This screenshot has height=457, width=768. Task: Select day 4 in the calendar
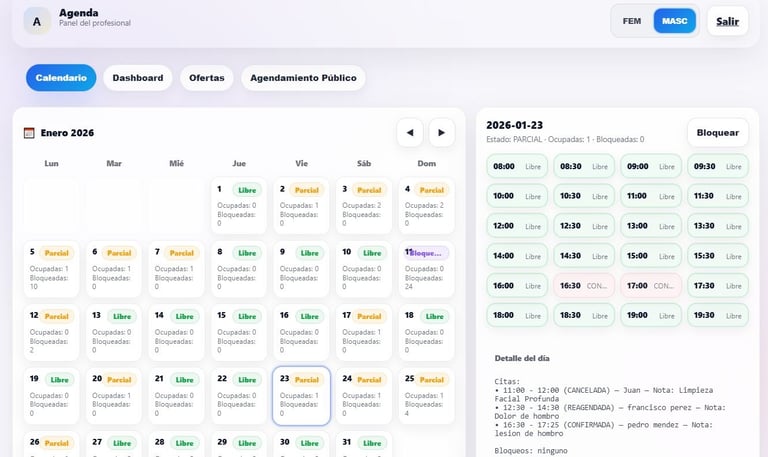click(x=426, y=206)
